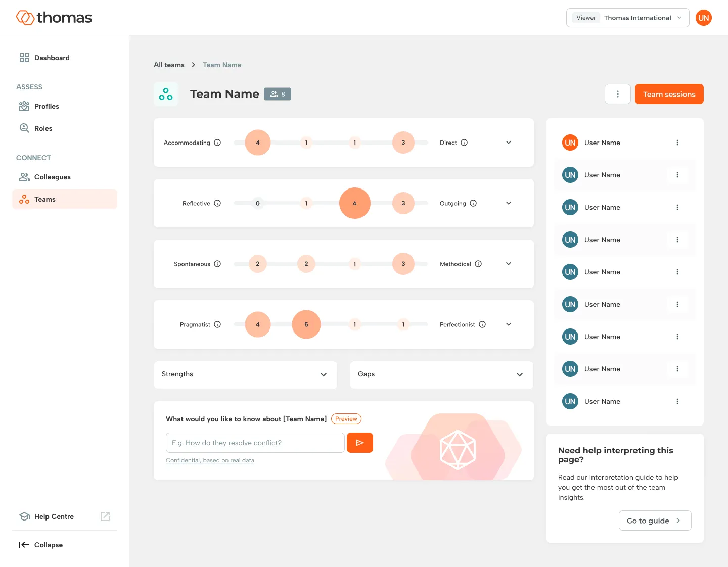Open Confidential, based on real data link
The height and width of the screenshot is (567, 728).
pos(210,460)
